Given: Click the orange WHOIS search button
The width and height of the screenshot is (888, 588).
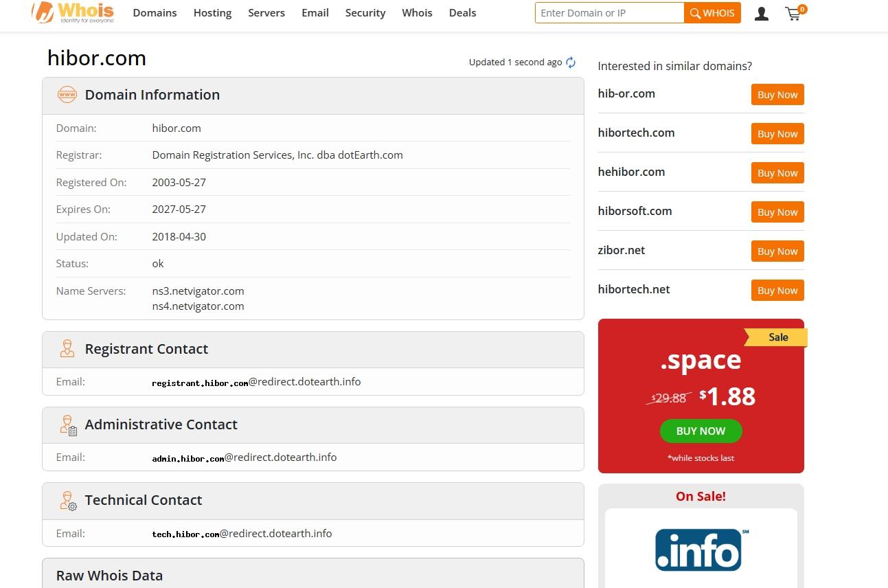Looking at the screenshot, I should coord(712,13).
